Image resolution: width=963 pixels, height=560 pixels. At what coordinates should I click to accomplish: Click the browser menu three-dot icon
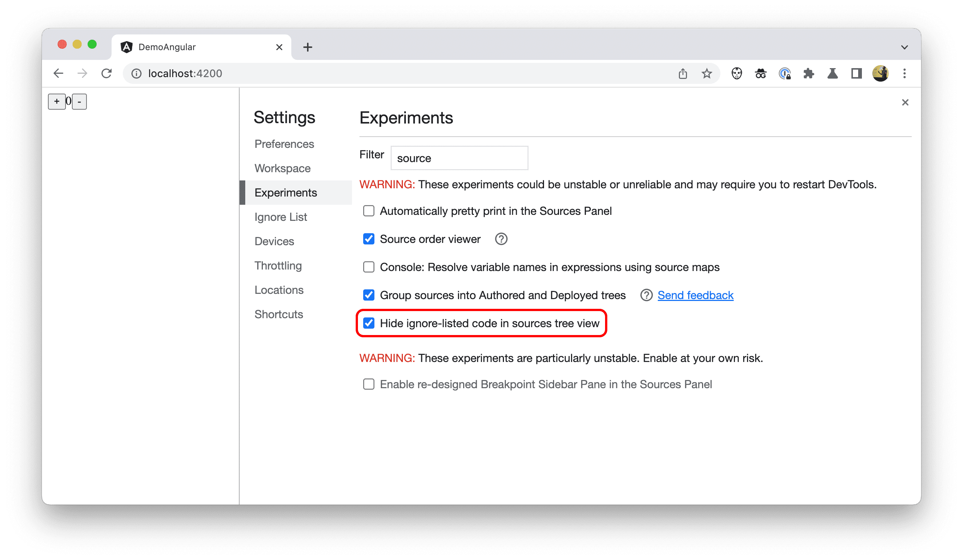904,73
